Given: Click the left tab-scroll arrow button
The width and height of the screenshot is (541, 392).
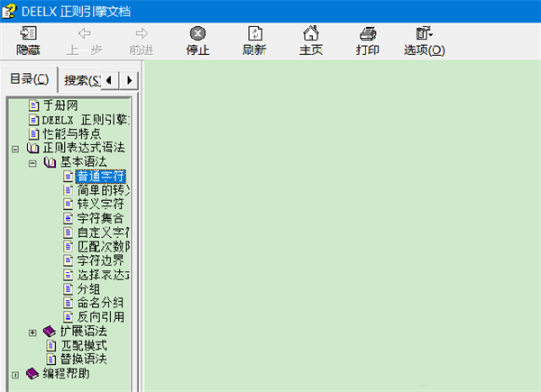Looking at the screenshot, I should pyautogui.click(x=110, y=80).
